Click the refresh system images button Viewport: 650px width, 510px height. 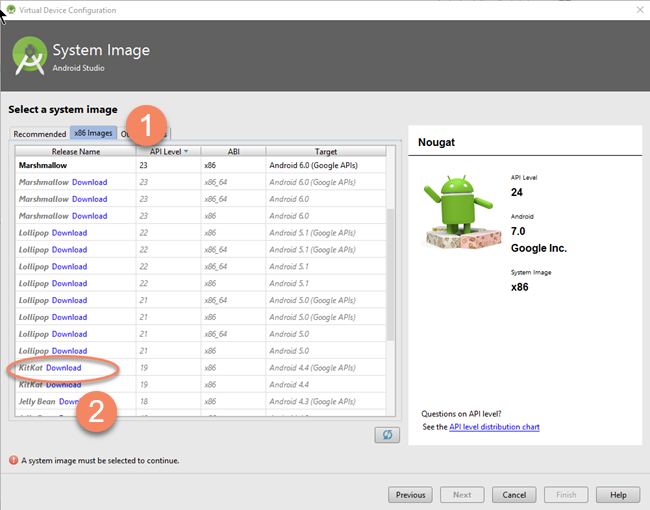coord(385,434)
